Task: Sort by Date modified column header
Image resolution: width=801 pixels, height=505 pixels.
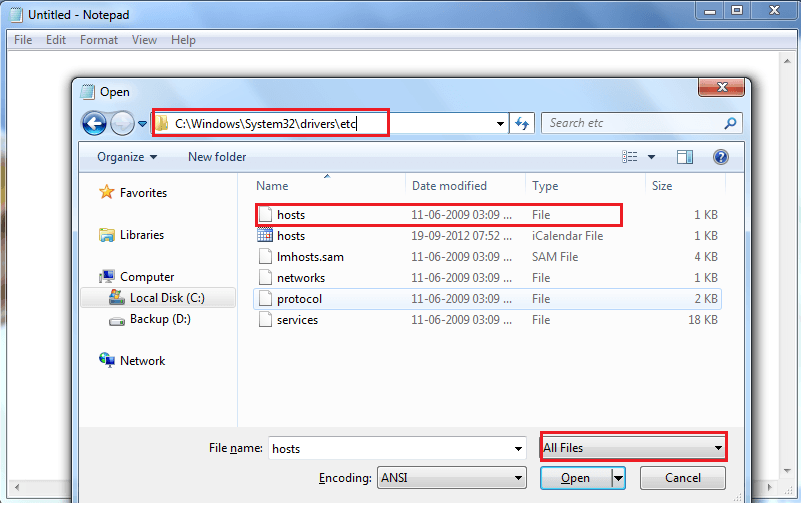Action: [x=449, y=186]
